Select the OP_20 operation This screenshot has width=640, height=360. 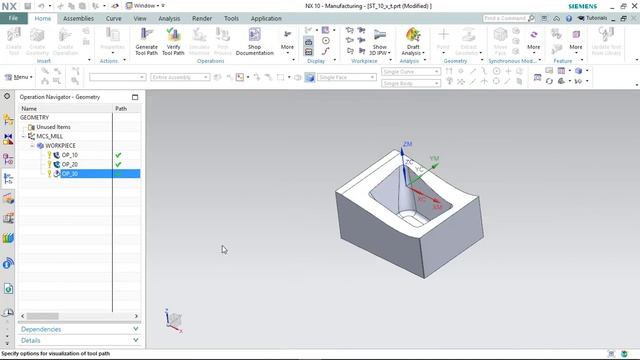pos(70,164)
